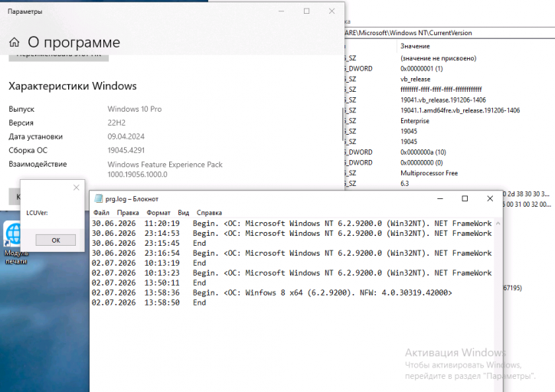The image size is (555, 392).
Task: Close the prg.log Notepad window
Action: click(x=490, y=198)
